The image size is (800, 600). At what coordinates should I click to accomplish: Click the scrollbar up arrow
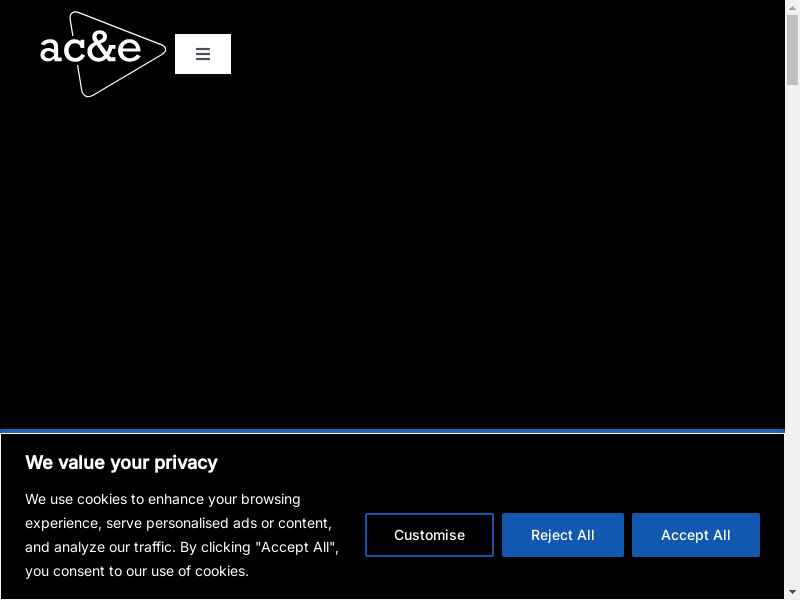point(792,7)
